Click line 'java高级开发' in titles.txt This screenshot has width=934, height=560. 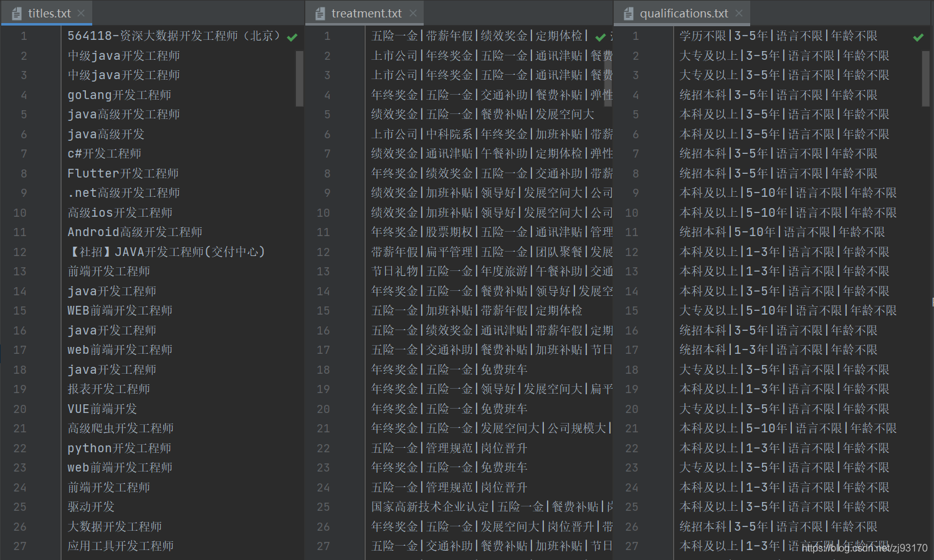coord(106,134)
